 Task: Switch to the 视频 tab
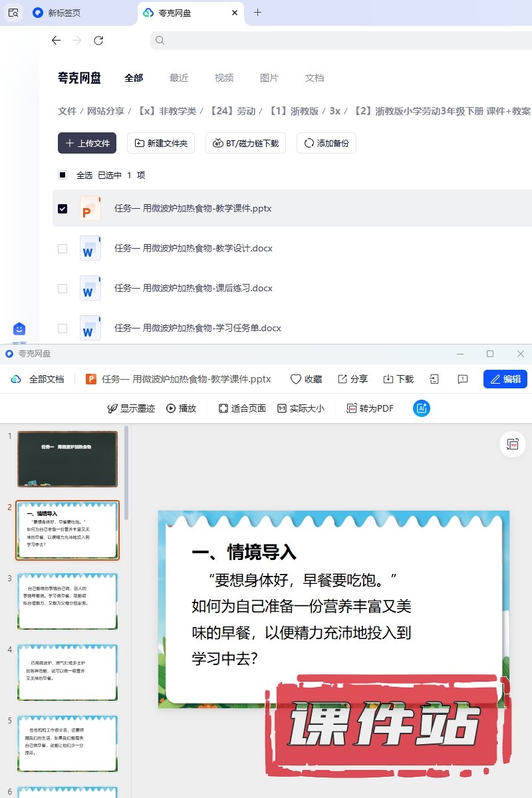(x=224, y=78)
